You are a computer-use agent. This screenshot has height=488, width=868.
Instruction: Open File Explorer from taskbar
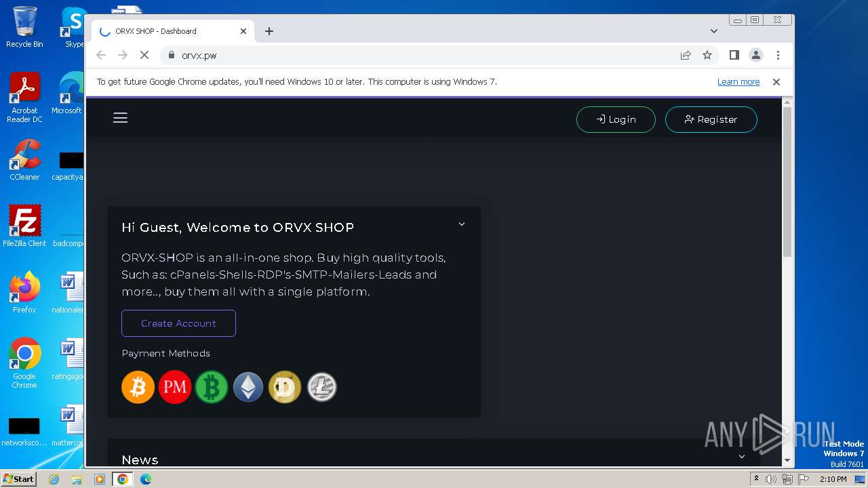point(77,479)
